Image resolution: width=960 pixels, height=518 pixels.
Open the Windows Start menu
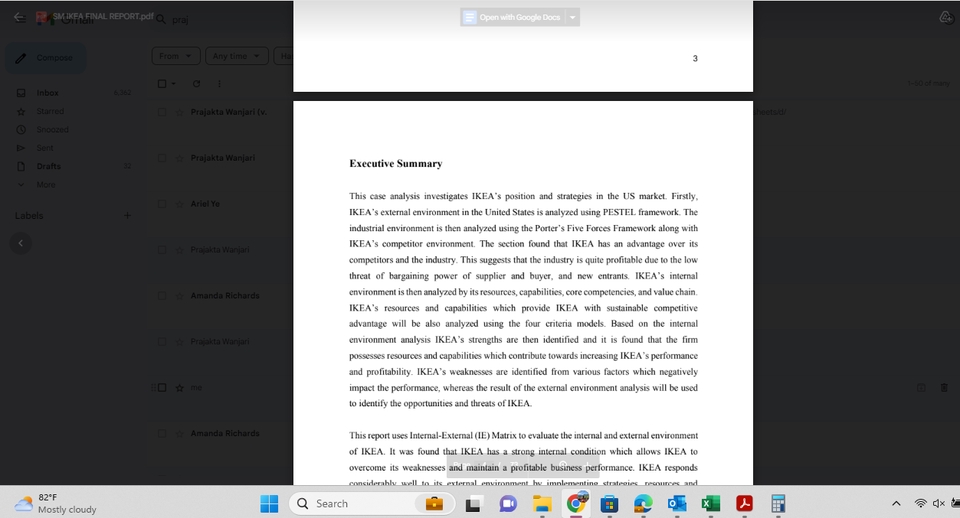click(269, 503)
